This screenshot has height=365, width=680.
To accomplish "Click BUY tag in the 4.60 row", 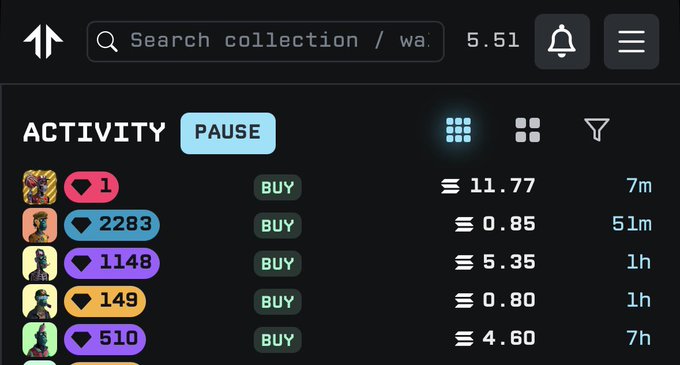I will [278, 339].
